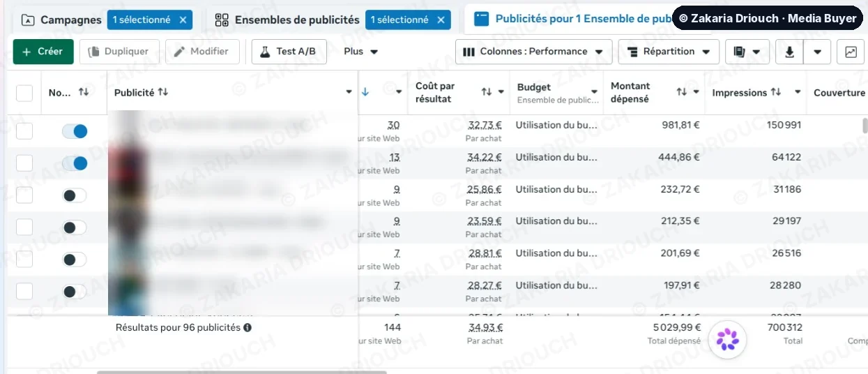The height and width of the screenshot is (374, 868).
Task: Click the Ensembles de publicités grid icon
Action: [x=222, y=20]
